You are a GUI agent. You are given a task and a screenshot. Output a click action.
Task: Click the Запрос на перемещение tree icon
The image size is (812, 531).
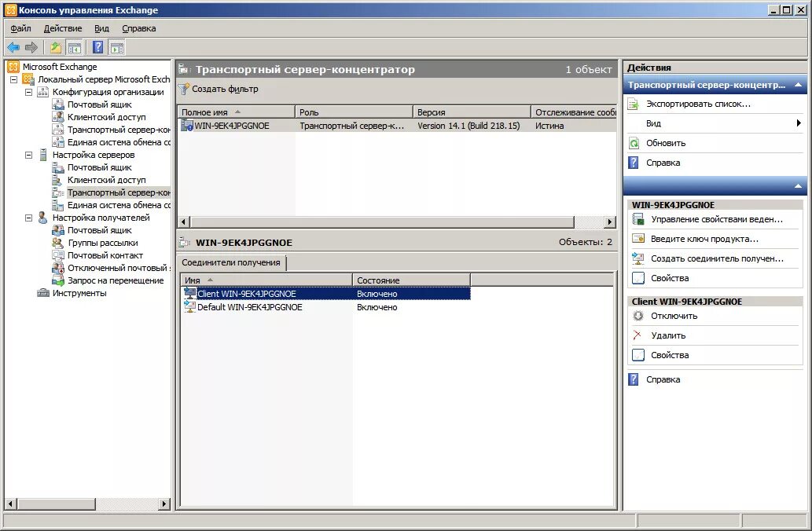pyautogui.click(x=58, y=280)
